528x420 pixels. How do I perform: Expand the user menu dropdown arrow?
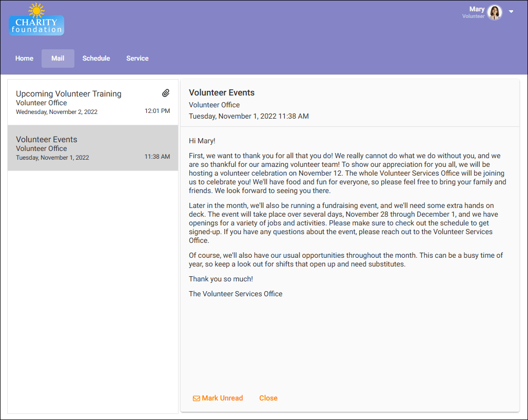511,12
